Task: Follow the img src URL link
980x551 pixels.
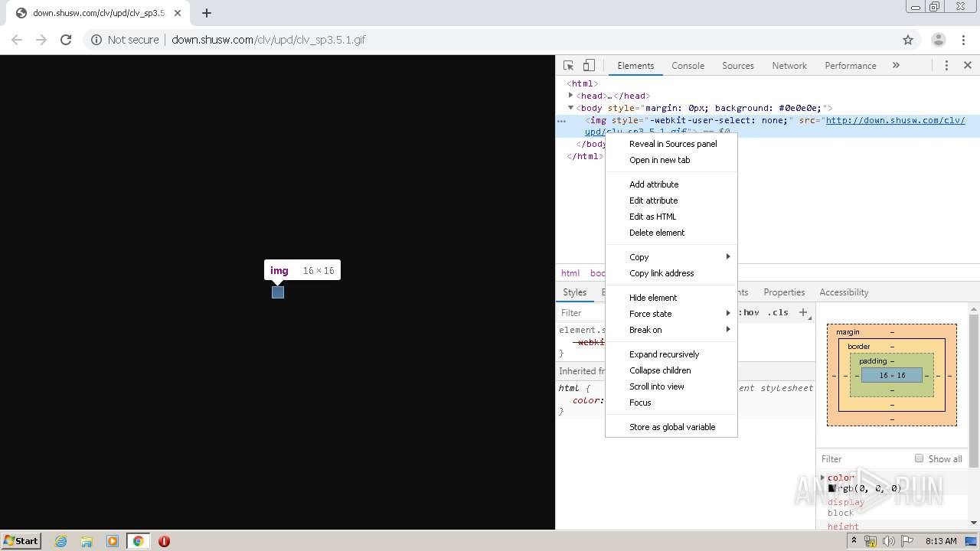Action: [895, 120]
